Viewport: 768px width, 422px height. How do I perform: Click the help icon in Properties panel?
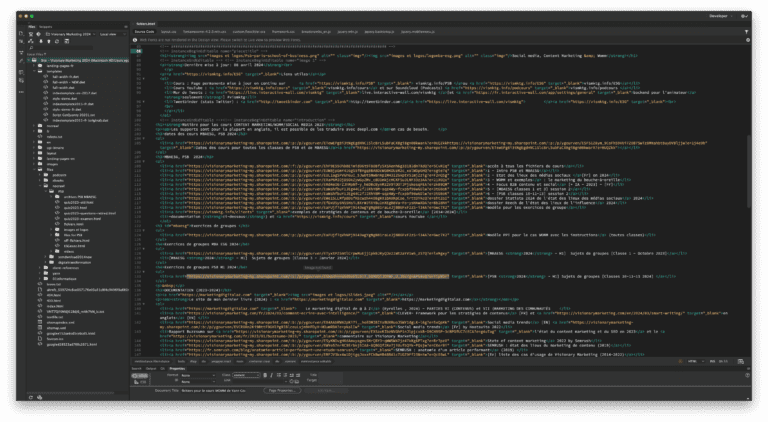pyautogui.click(x=747, y=375)
